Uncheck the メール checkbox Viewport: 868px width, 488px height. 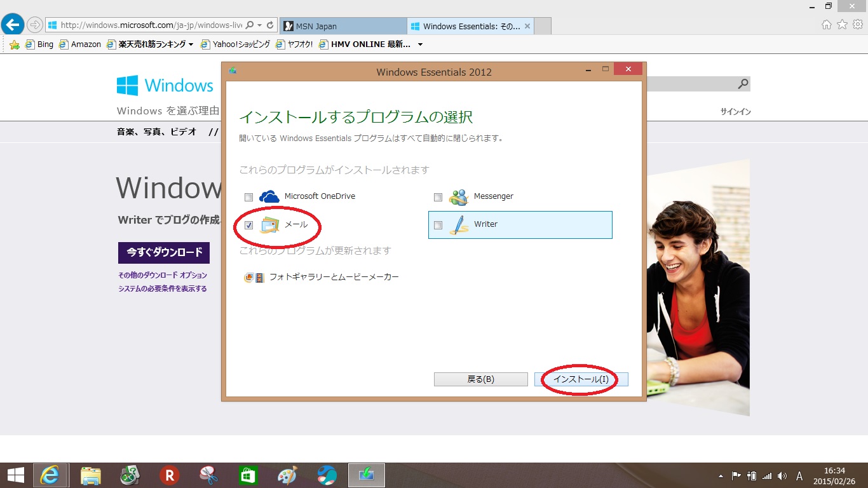click(248, 225)
